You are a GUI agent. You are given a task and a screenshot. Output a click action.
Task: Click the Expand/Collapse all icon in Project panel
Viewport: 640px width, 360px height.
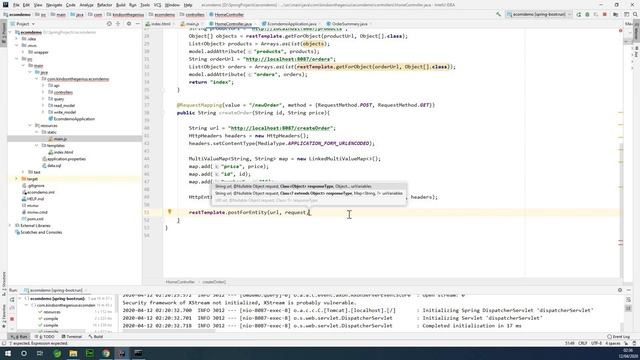(118, 24)
